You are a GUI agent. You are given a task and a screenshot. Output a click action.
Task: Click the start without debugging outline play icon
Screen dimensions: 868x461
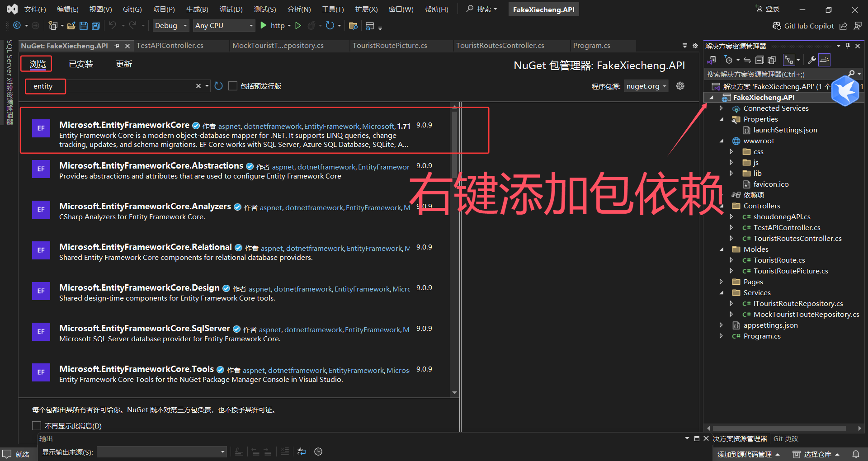(x=298, y=26)
